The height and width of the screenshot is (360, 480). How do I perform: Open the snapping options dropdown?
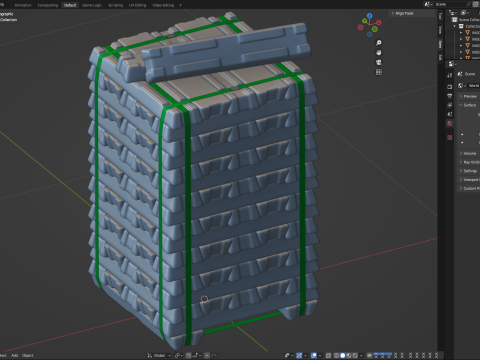coord(196,355)
